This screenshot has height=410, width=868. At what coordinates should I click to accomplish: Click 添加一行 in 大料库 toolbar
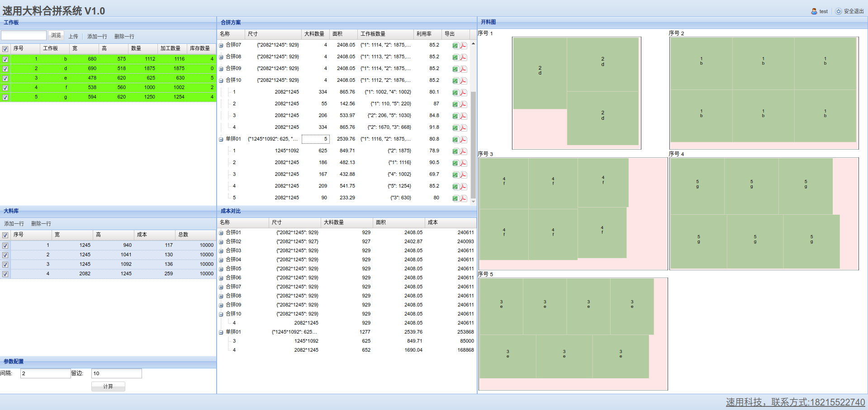(x=14, y=224)
